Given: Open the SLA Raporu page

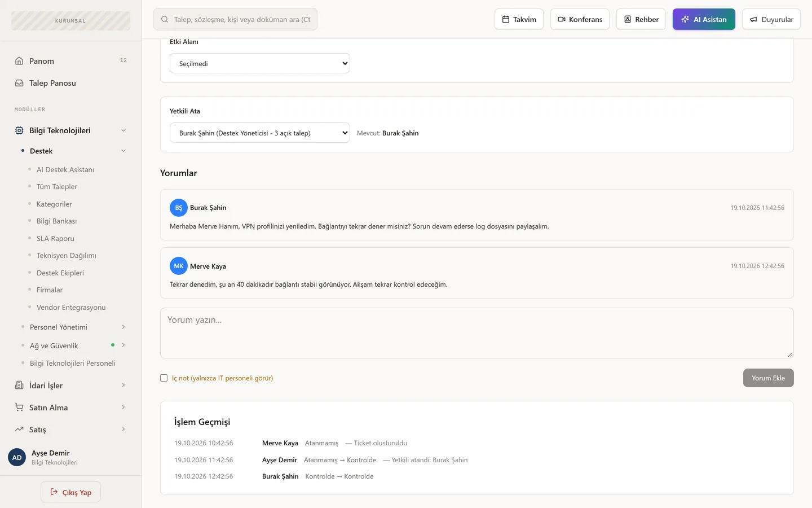Looking at the screenshot, I should (x=55, y=238).
